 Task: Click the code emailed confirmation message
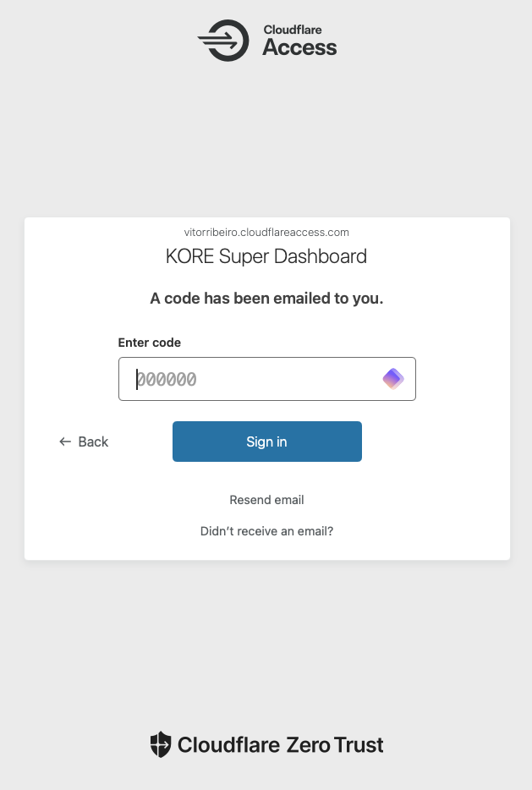click(x=266, y=299)
